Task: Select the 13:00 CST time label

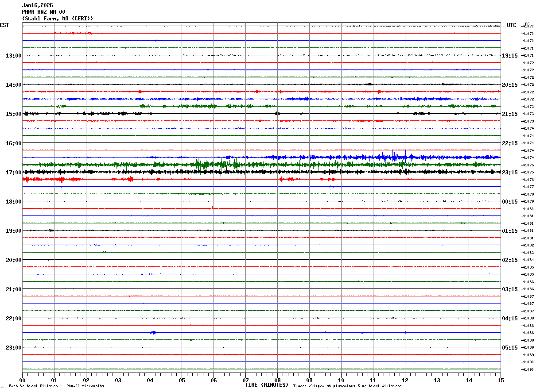Action: click(13, 56)
